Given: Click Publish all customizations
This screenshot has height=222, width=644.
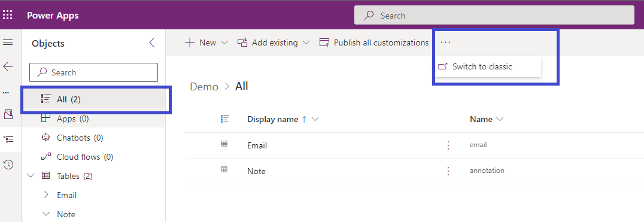Looking at the screenshot, I should pyautogui.click(x=373, y=42).
